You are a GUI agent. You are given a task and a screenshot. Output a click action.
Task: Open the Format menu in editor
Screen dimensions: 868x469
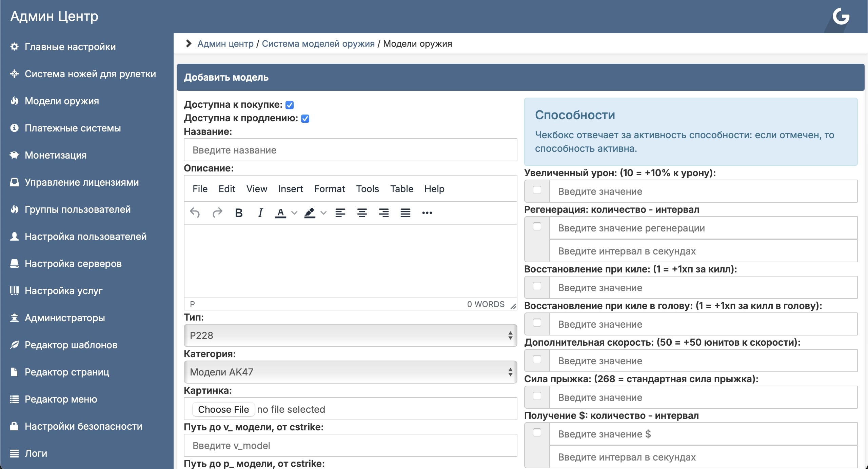pos(330,189)
